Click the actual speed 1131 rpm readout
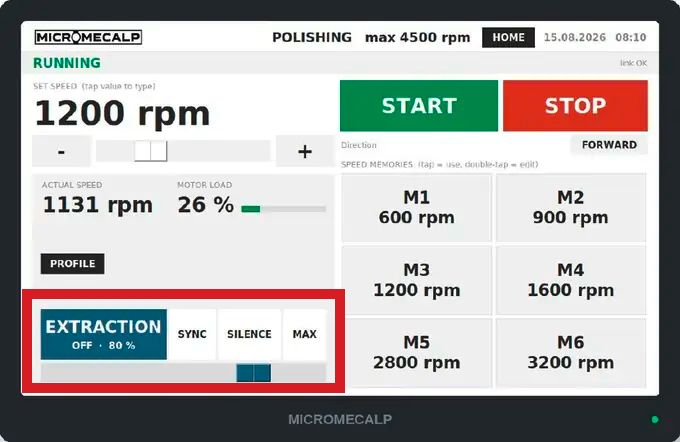 click(x=98, y=205)
